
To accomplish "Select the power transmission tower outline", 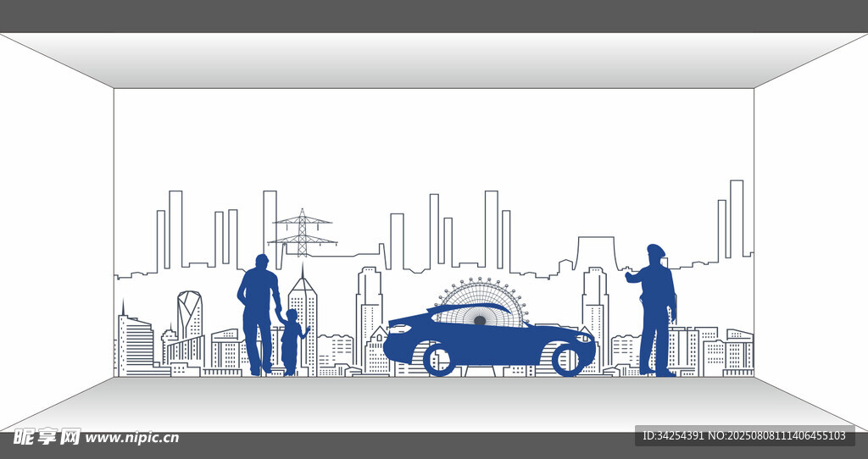I will click(302, 232).
